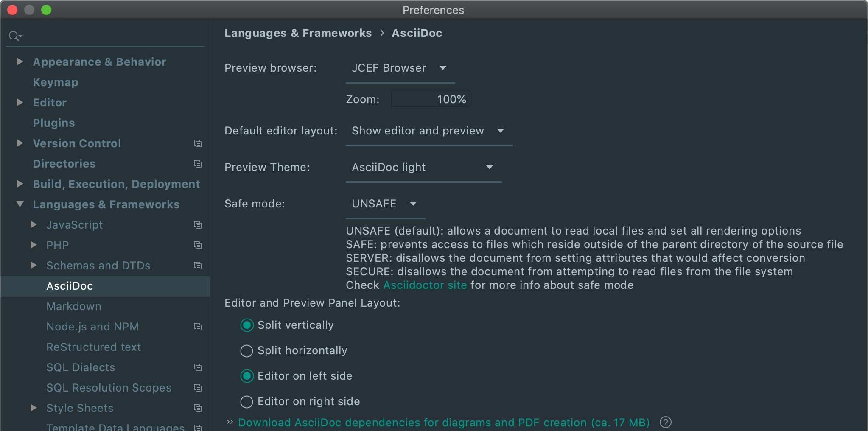Expand Appearance & Behavior tree node
868x431 pixels.
tap(20, 62)
